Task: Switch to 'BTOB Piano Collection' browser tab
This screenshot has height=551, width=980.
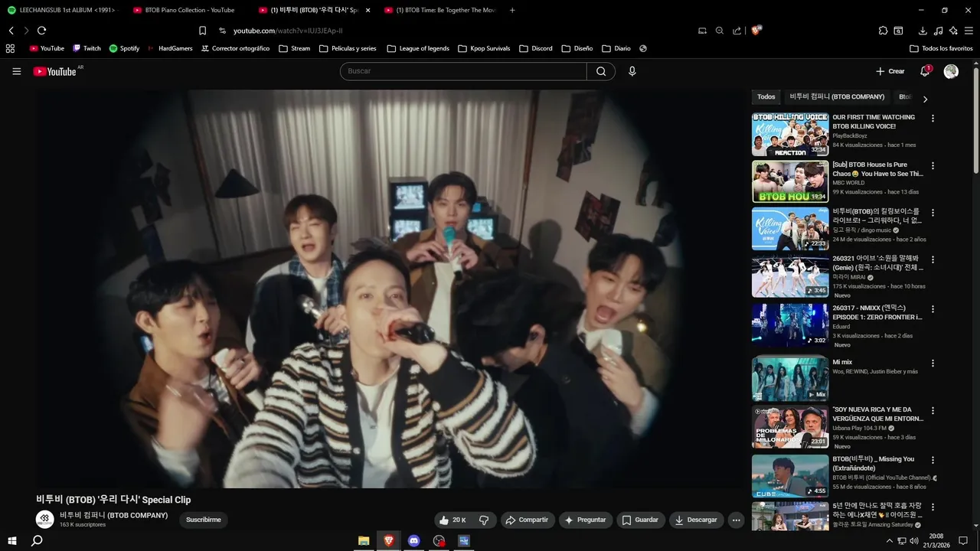Action: tap(188, 10)
